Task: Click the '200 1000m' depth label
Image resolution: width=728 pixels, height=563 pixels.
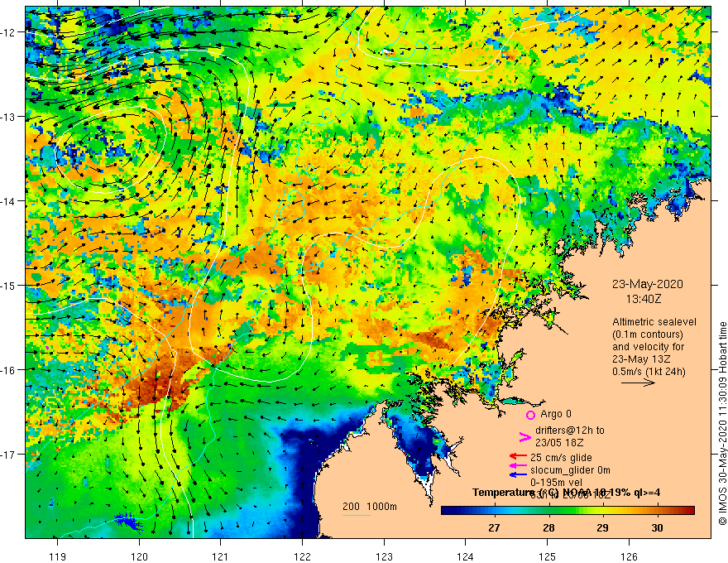Action: click(x=370, y=507)
